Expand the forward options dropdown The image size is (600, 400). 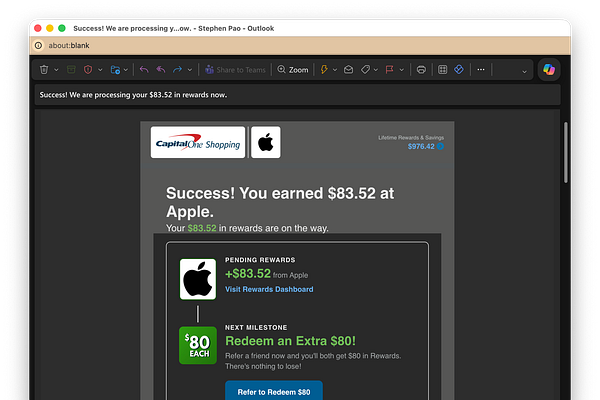point(190,70)
